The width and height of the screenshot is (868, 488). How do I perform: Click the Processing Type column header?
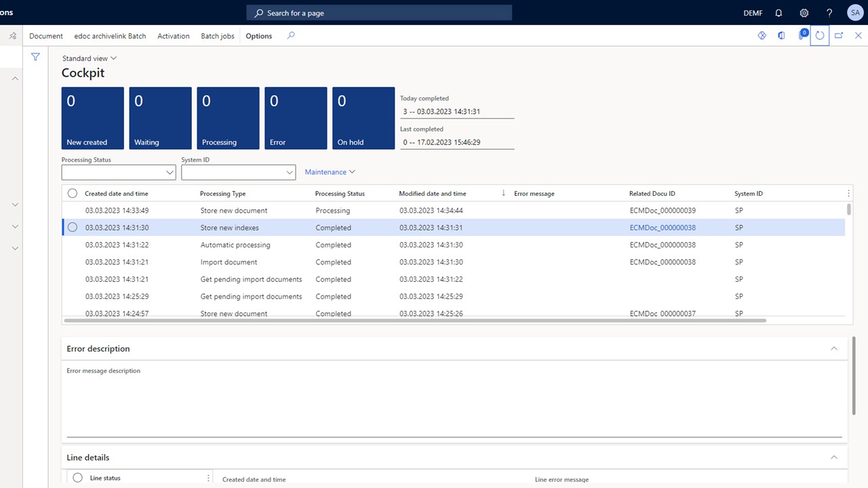(223, 194)
